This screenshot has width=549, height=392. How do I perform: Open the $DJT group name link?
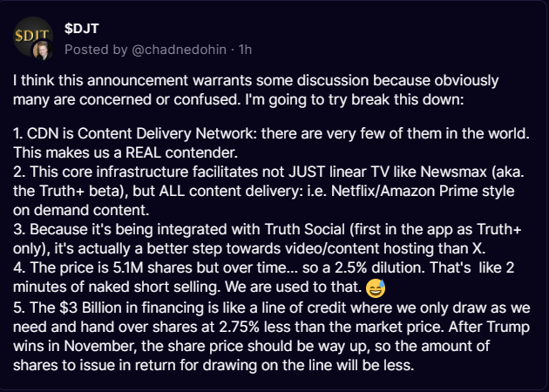pos(81,26)
